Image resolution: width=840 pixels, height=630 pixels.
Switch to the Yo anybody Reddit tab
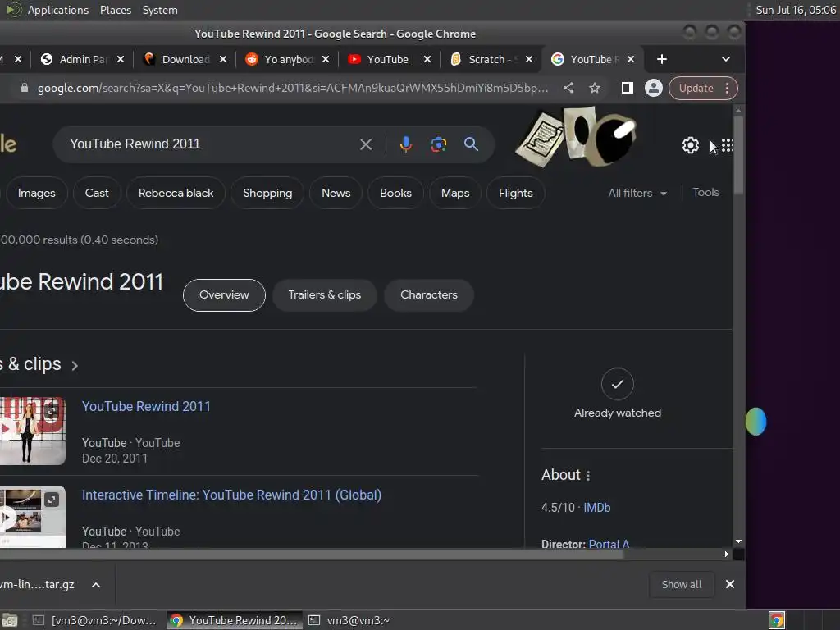287,59
